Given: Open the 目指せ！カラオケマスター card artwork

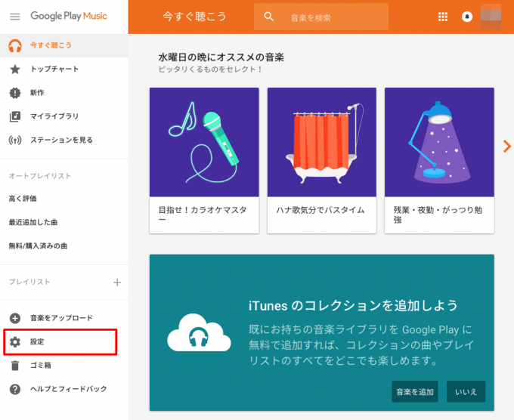Looking at the screenshot, I should coord(204,142).
